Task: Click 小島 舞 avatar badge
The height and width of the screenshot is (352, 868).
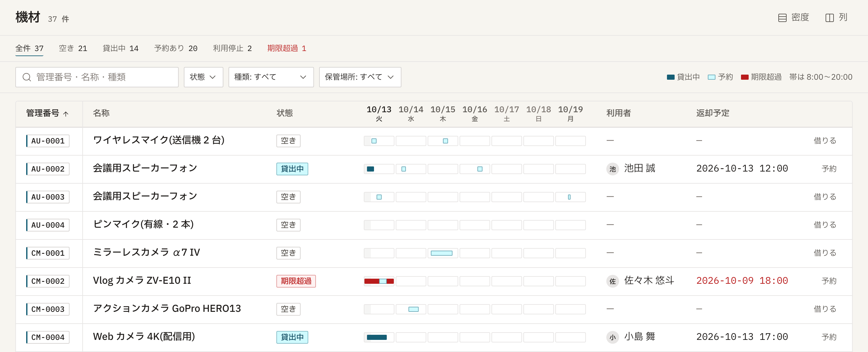Action: click(612, 337)
